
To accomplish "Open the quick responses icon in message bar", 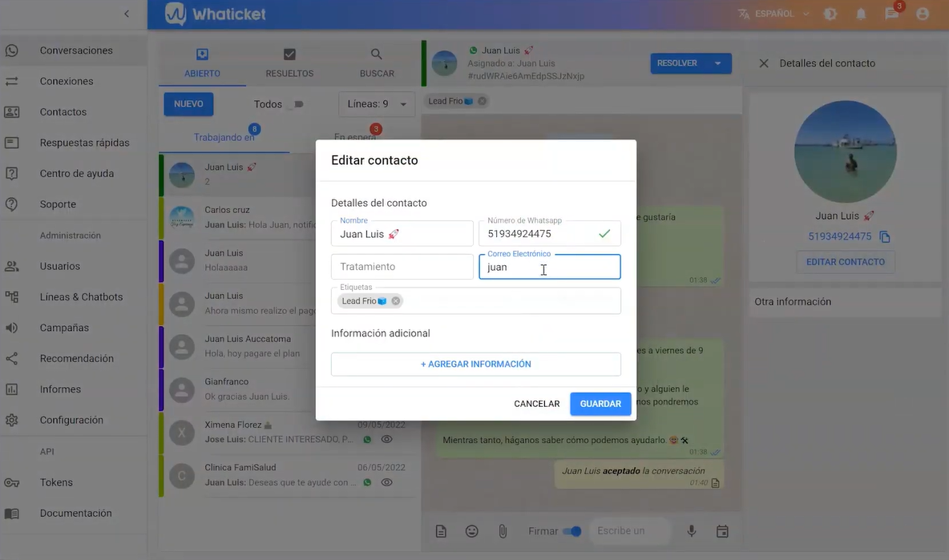I will [440, 530].
